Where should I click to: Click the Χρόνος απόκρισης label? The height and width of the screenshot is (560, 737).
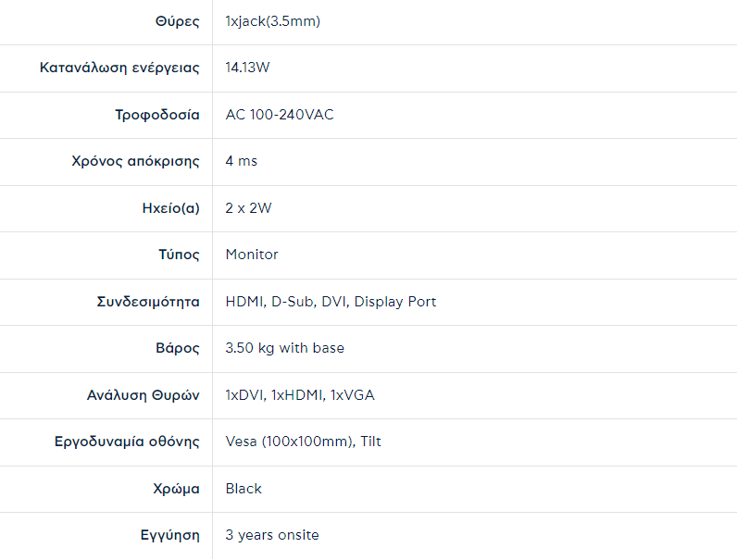(x=135, y=161)
